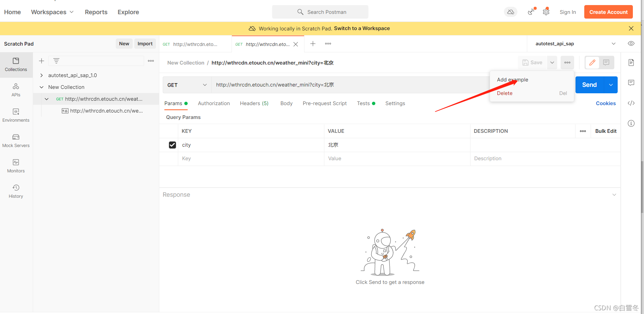
Task: Open the request info icon
Action: (x=631, y=123)
